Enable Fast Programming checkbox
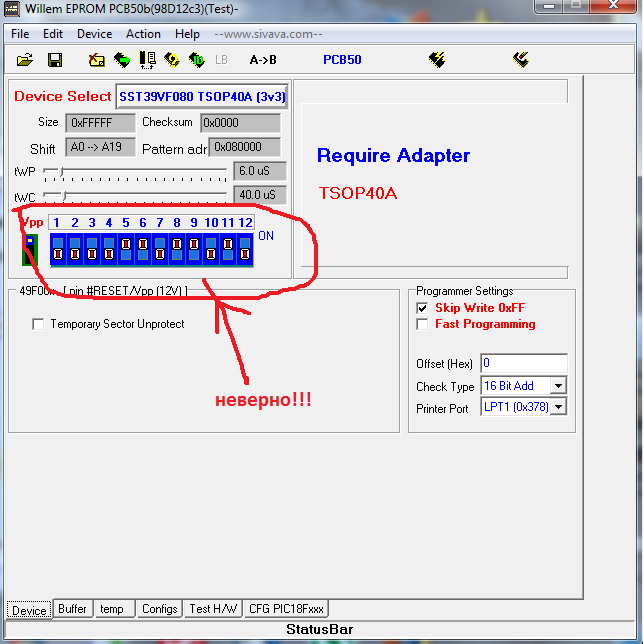This screenshot has width=643, height=644. coord(422,324)
